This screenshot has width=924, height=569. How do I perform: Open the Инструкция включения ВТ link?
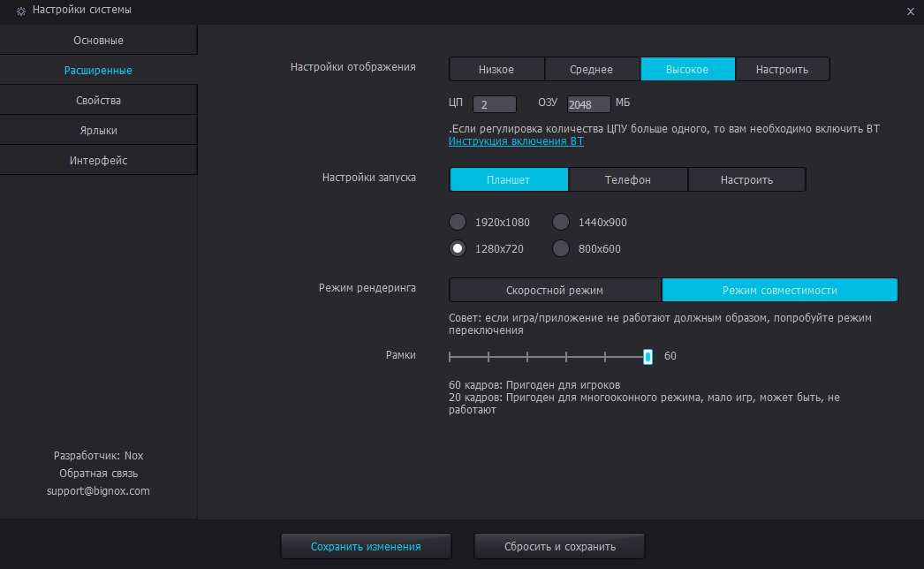pos(516,141)
